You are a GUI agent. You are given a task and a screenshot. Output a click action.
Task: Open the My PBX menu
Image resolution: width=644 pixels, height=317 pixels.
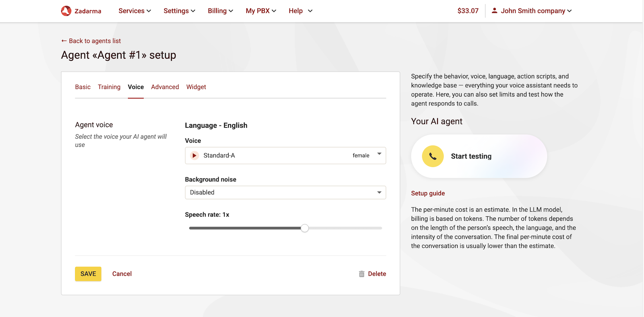(261, 11)
